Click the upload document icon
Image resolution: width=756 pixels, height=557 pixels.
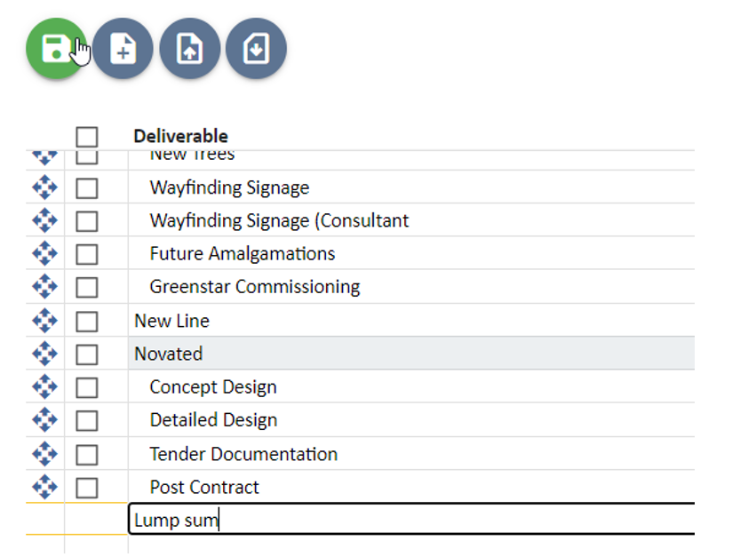point(189,49)
